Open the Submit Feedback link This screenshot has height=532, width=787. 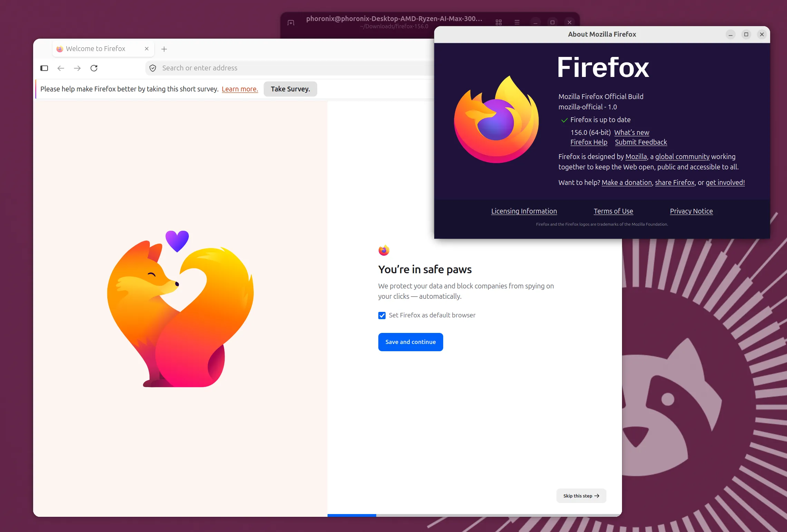point(641,142)
